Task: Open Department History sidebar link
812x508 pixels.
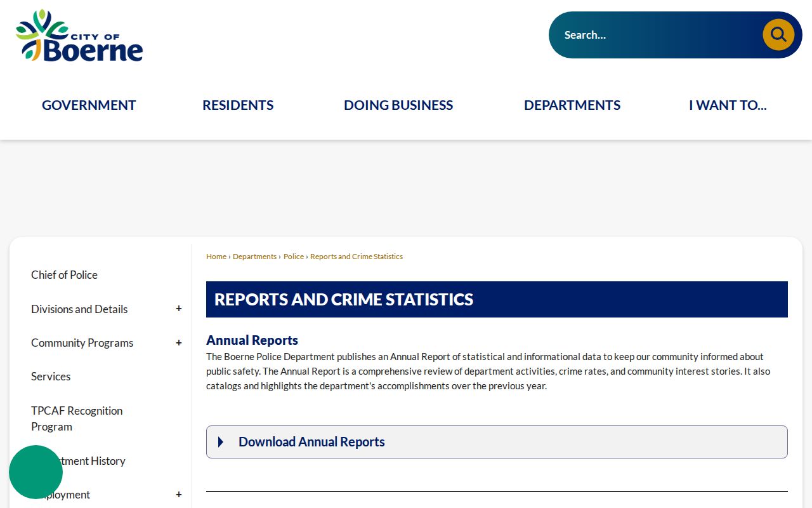Action: 79,461
